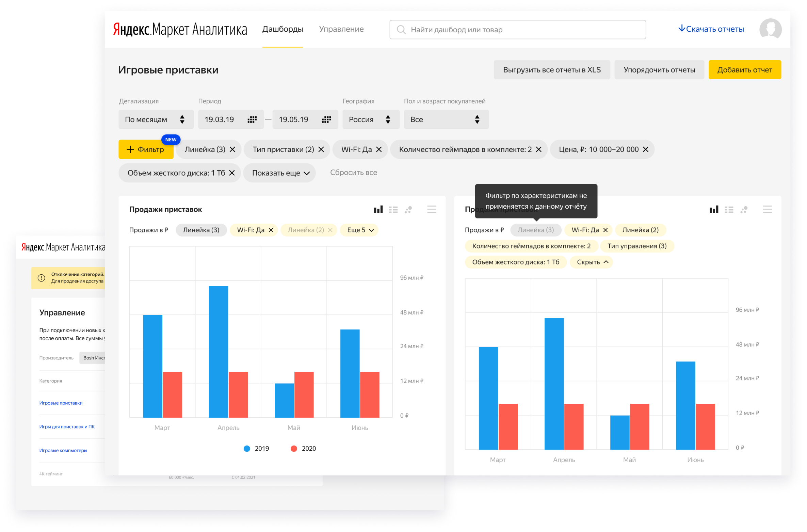
Task: Click Сбросить все link
Action: click(353, 173)
